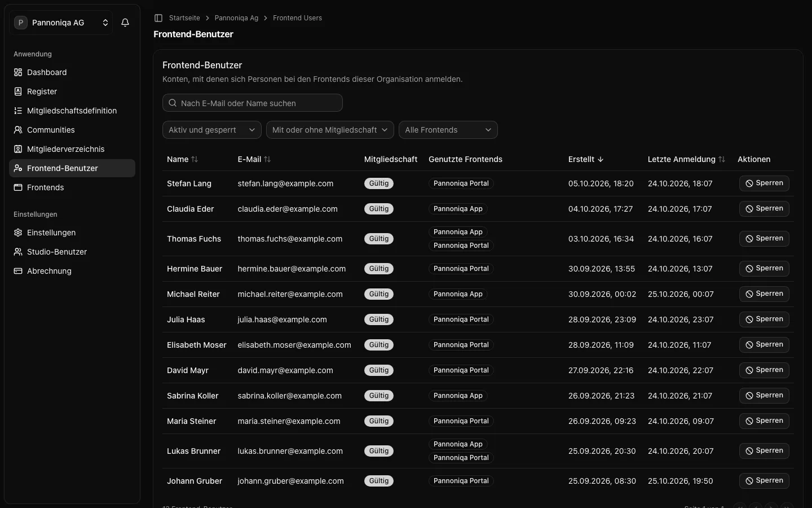812x508 pixels.
Task: Click Sperren in David Mayr row
Action: pos(764,370)
